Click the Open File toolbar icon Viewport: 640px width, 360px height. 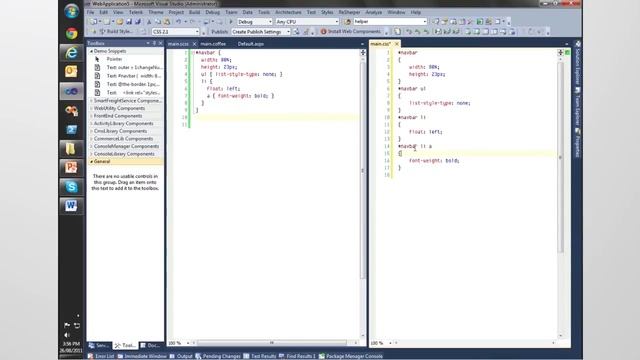[120, 22]
